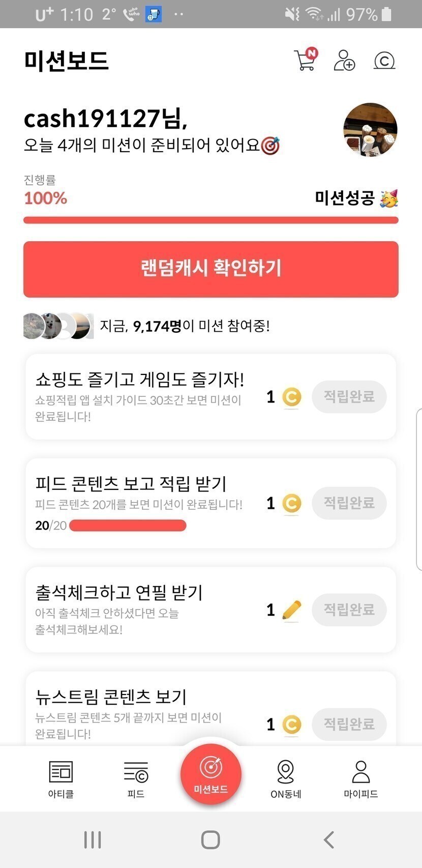Open the shopping cart icon
The height and width of the screenshot is (868, 422).
coord(305,61)
